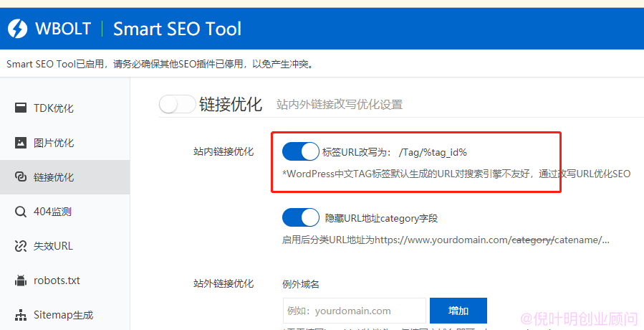Click the 图片优化 picture icon

pos(21,142)
